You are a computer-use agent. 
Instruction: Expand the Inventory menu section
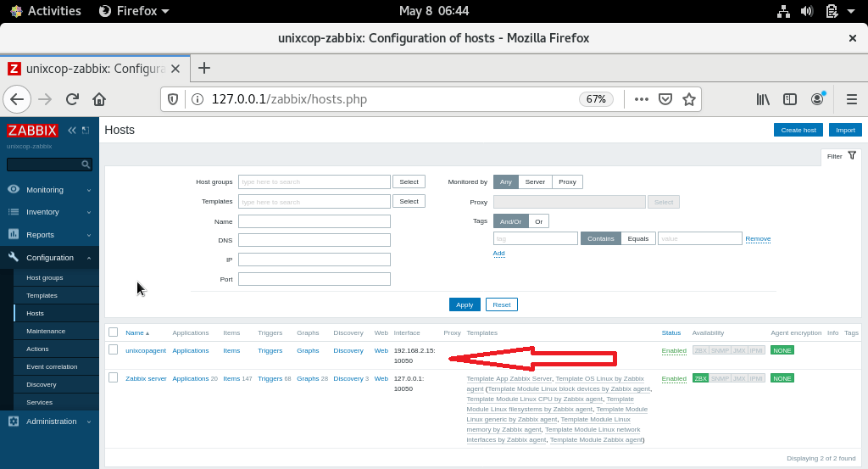tap(88, 212)
